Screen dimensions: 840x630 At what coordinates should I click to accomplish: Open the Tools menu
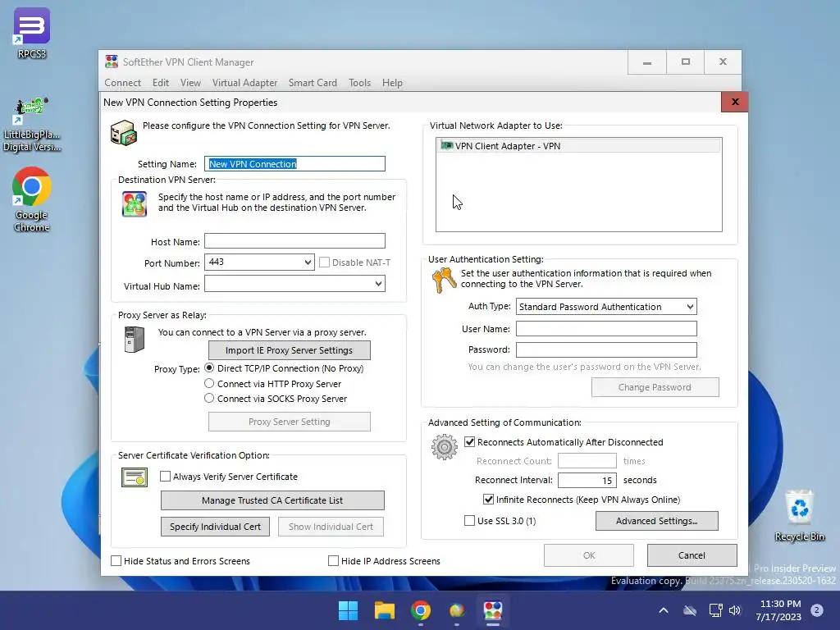click(359, 83)
